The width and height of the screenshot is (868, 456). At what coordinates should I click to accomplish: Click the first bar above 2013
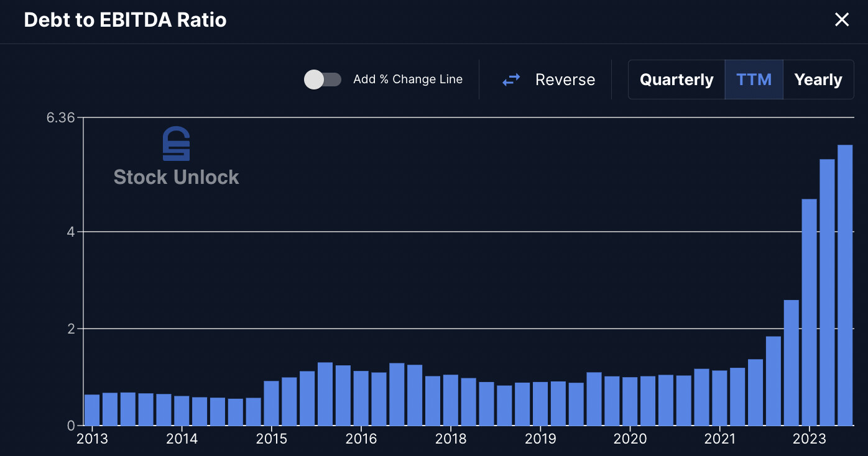92,410
